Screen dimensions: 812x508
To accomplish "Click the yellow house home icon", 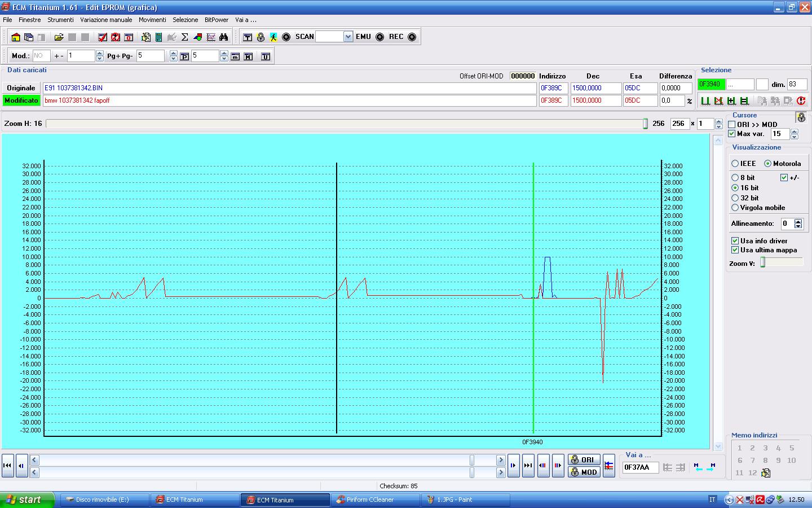I will 16,37.
